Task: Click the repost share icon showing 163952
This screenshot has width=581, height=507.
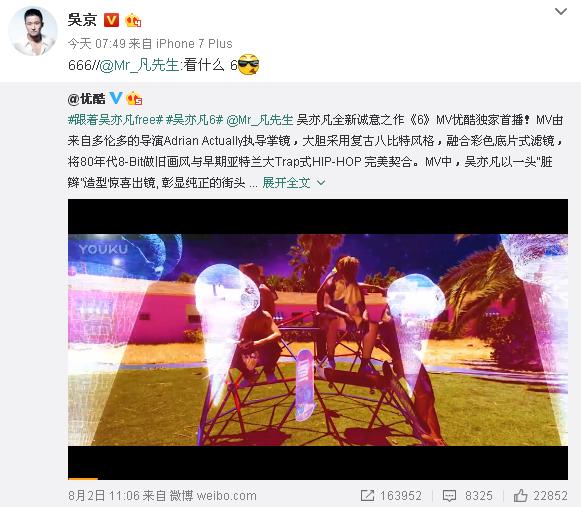Action: coord(367,496)
